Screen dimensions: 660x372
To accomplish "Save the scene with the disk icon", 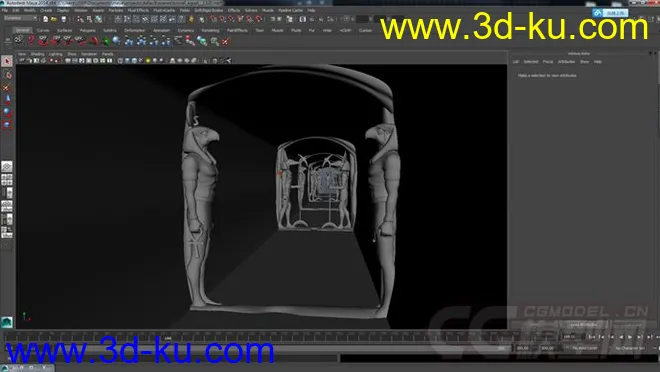I will (64, 19).
